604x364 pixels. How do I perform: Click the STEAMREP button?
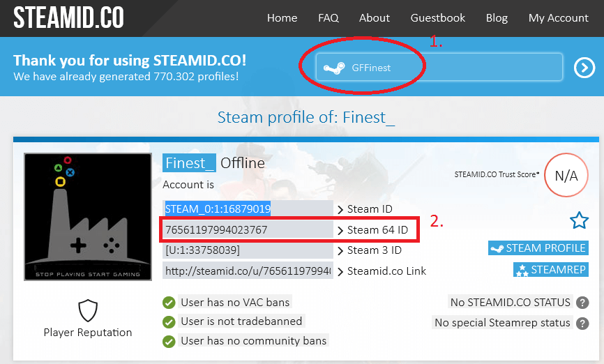[550, 270]
